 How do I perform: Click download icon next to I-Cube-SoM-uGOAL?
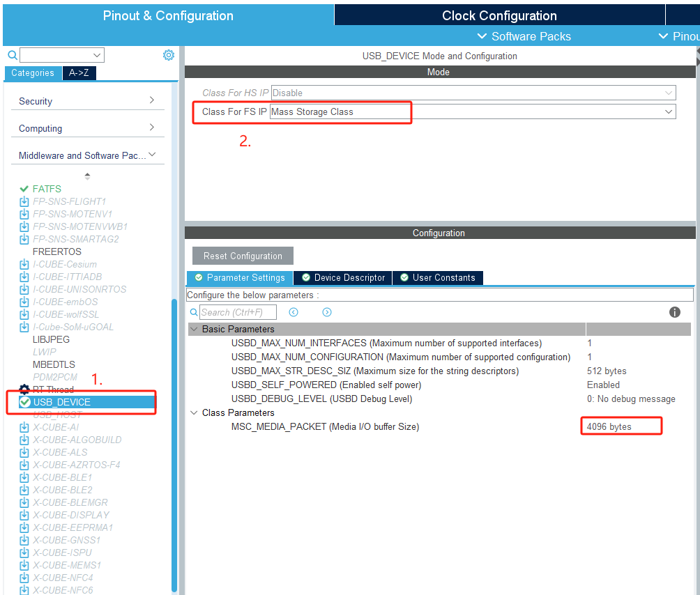pos(24,327)
